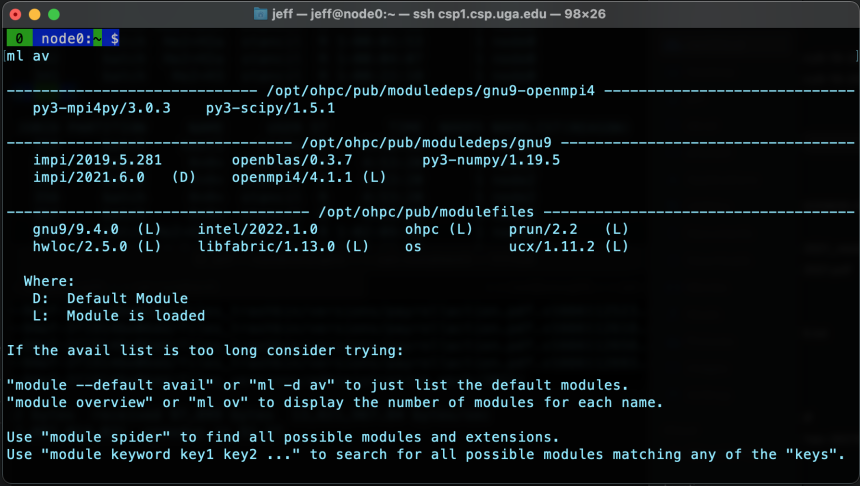
Task: Click the /opt/ohpc/pub/modulefiles path header
Action: click(x=426, y=212)
